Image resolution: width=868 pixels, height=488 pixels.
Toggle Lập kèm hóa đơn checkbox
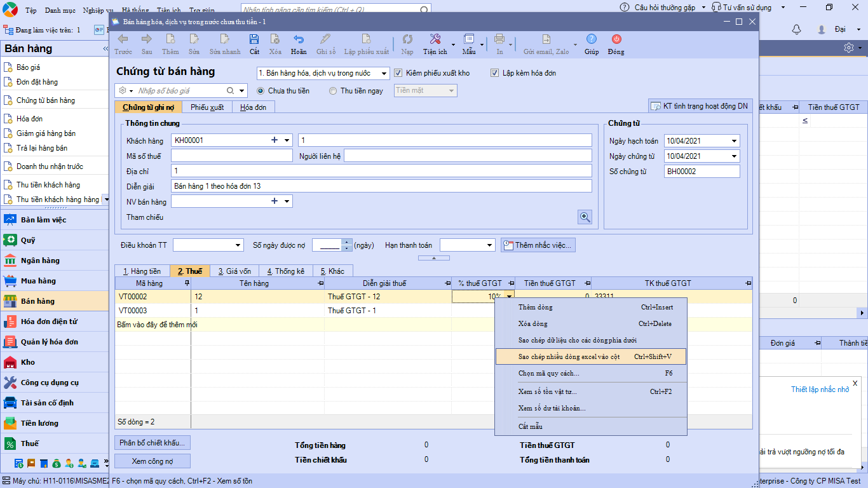coord(495,73)
